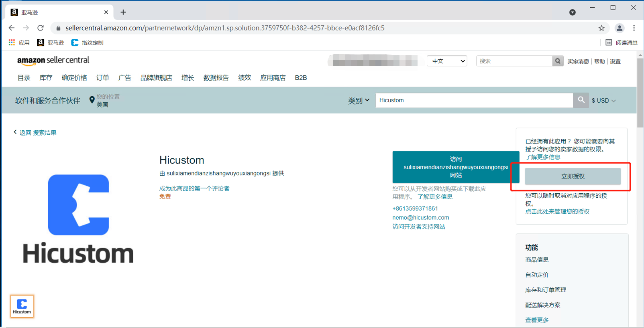Open the Apps grid in bookmarks bar
This screenshot has height=328, width=644.
click(x=19, y=43)
